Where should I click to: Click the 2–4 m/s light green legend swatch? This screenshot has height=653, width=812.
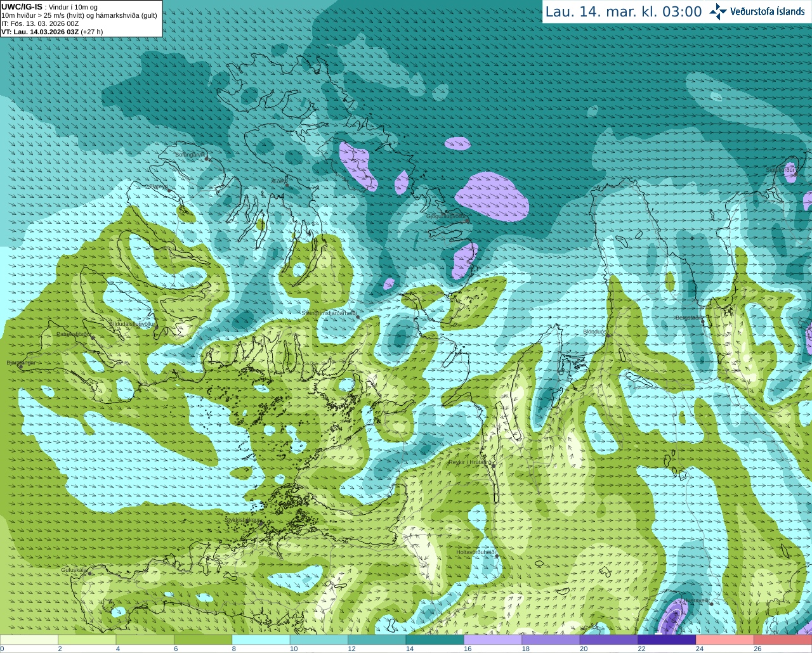[87, 640]
